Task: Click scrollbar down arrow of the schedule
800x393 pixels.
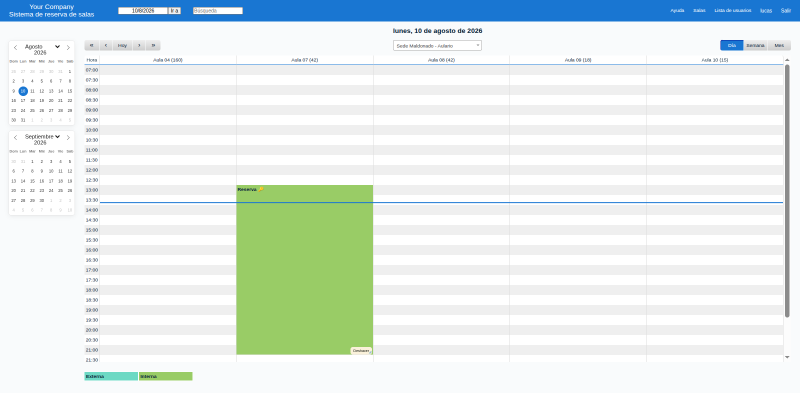Action: point(787,357)
